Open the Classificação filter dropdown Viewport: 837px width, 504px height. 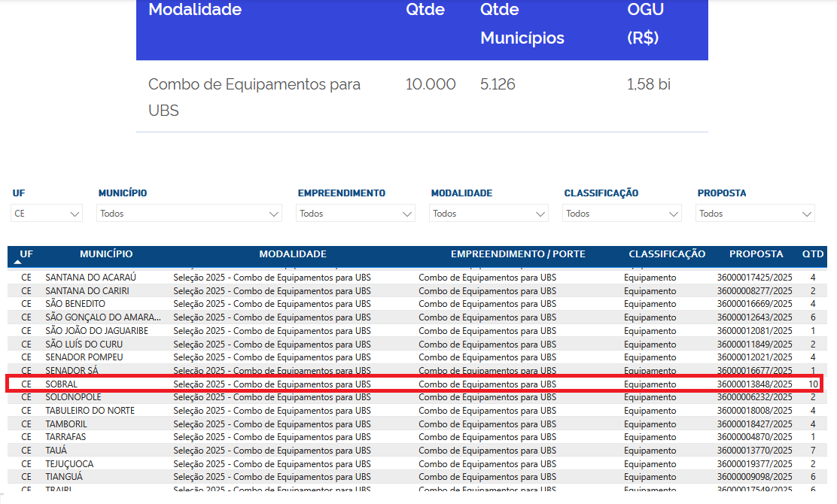622,214
